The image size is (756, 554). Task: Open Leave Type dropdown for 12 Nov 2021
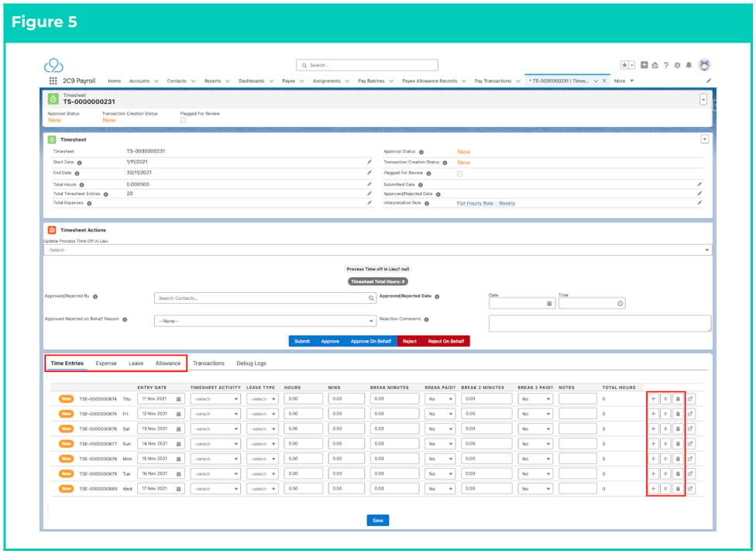tap(263, 414)
